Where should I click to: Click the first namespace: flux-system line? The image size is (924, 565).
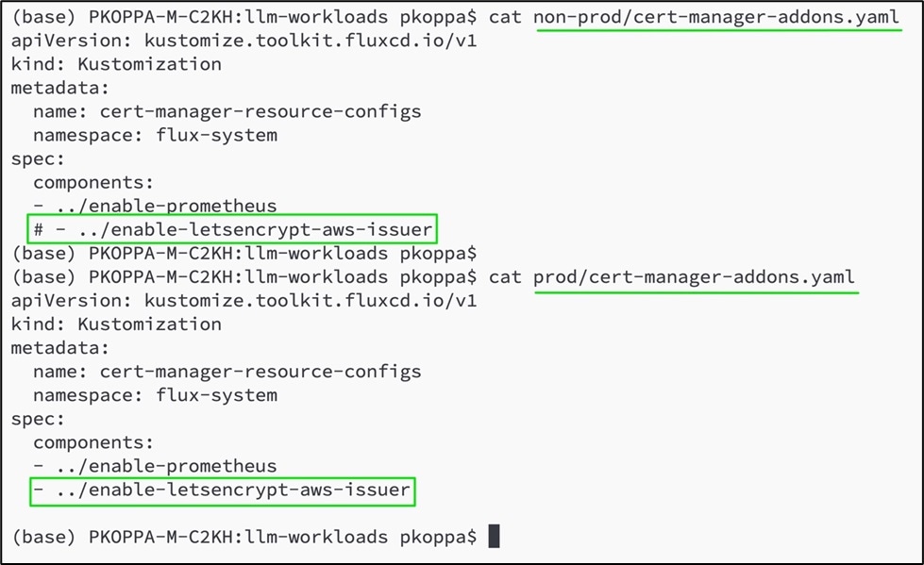pos(155,135)
